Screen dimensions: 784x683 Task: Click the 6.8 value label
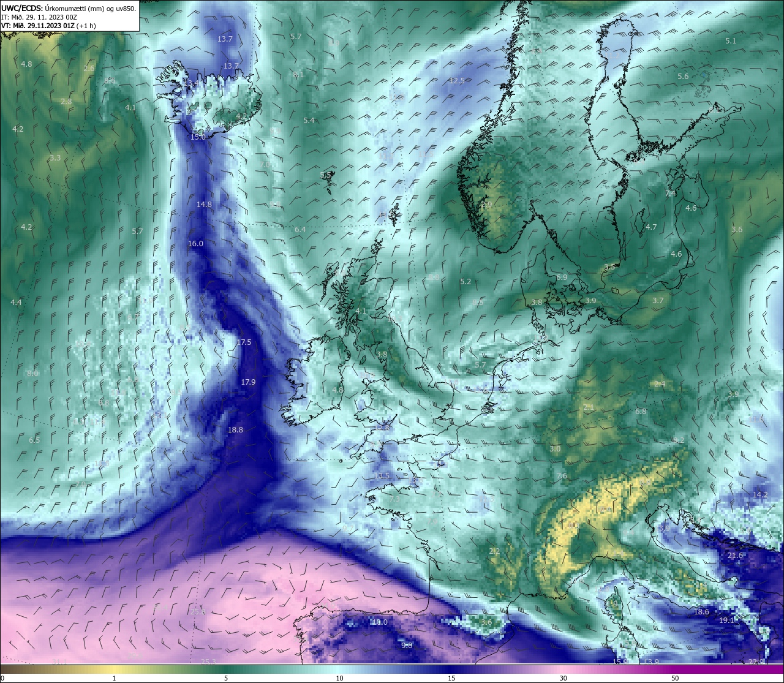tap(641, 412)
